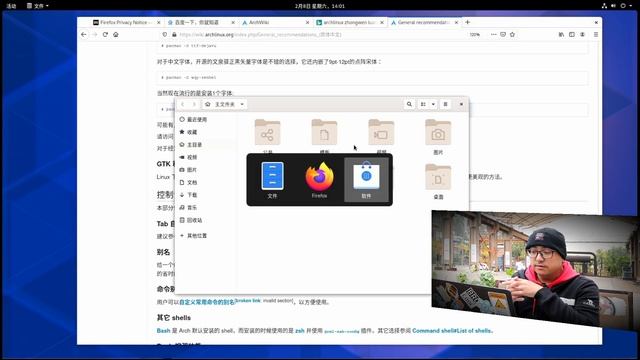Open the Firefox home page
The image size is (640, 360).
tap(116, 35)
